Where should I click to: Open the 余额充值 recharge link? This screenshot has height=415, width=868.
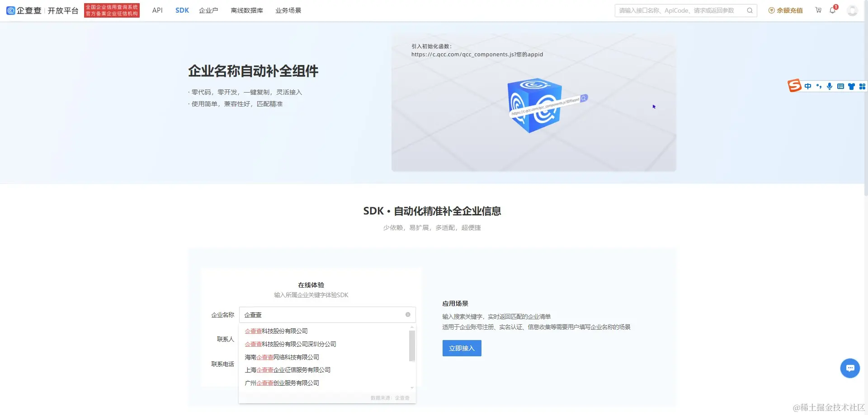(x=786, y=10)
